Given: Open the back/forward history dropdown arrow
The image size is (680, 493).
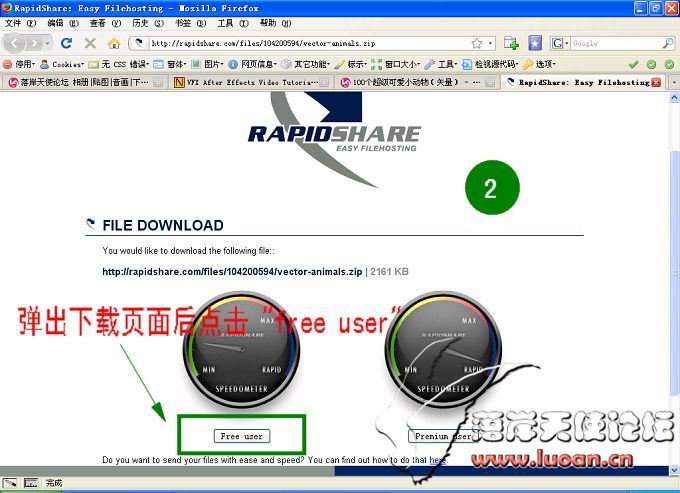Looking at the screenshot, I should point(47,43).
